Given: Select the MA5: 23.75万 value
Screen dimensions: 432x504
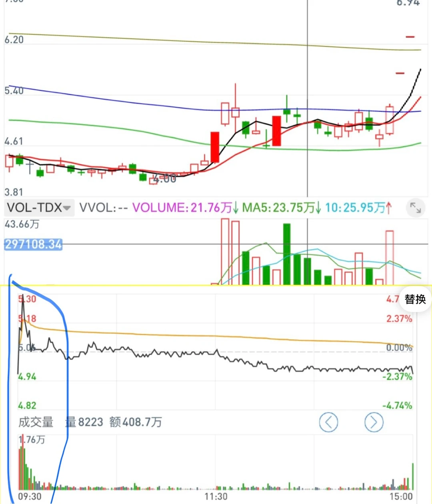Looking at the screenshot, I should [x=282, y=208].
